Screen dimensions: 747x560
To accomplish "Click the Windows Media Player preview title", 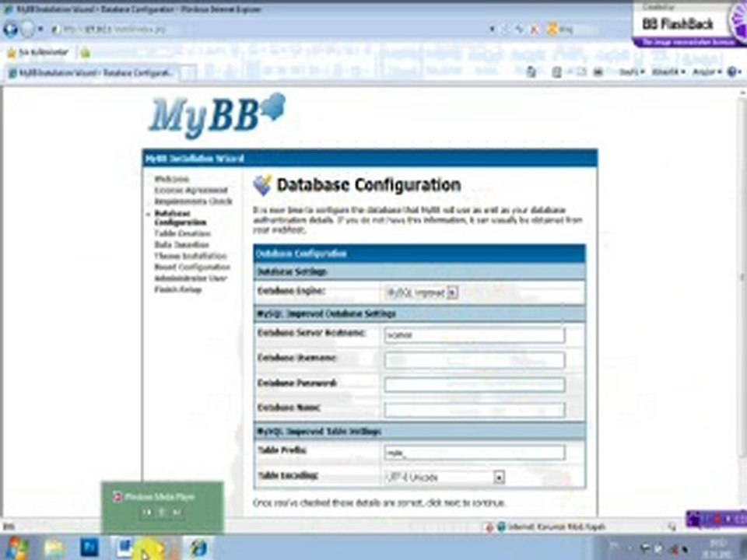I will coord(159,497).
